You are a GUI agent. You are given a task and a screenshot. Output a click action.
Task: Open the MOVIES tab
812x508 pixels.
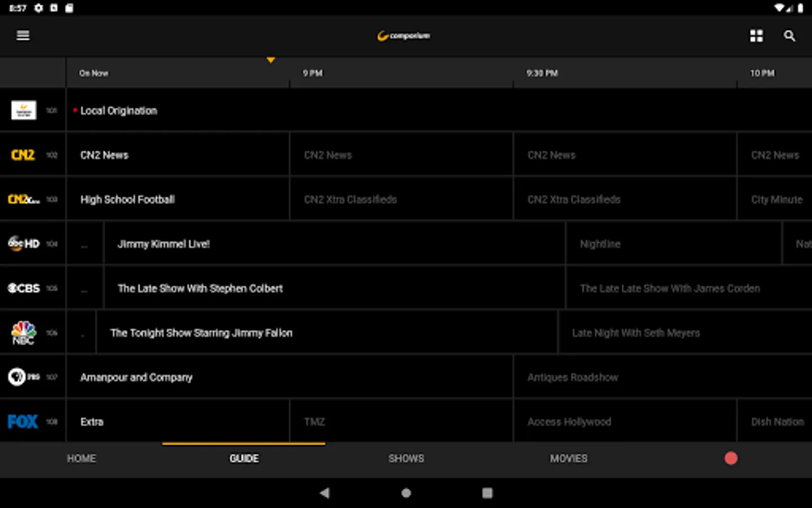click(x=568, y=458)
